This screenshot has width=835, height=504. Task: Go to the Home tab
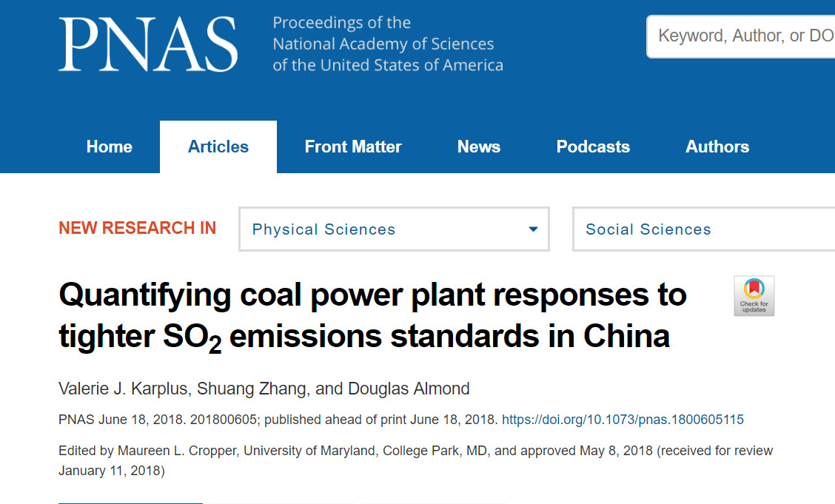[109, 147]
